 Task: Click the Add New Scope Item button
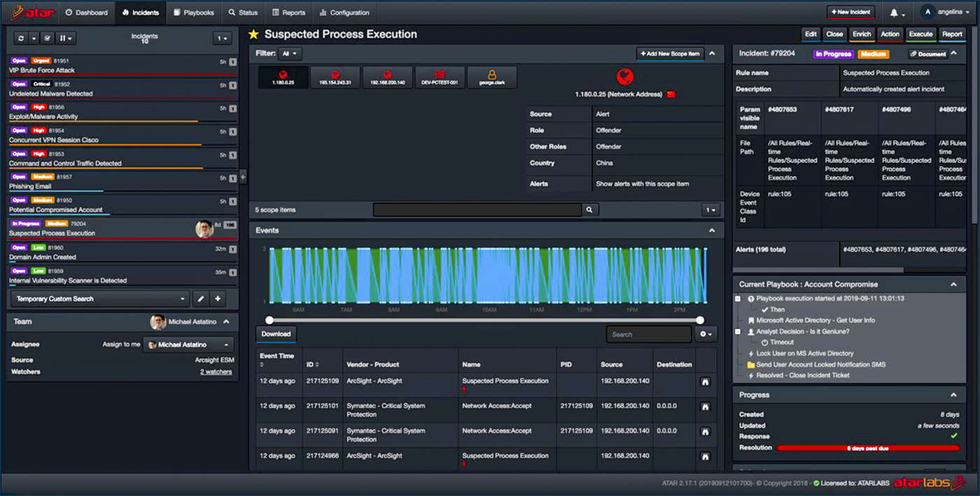pos(669,54)
